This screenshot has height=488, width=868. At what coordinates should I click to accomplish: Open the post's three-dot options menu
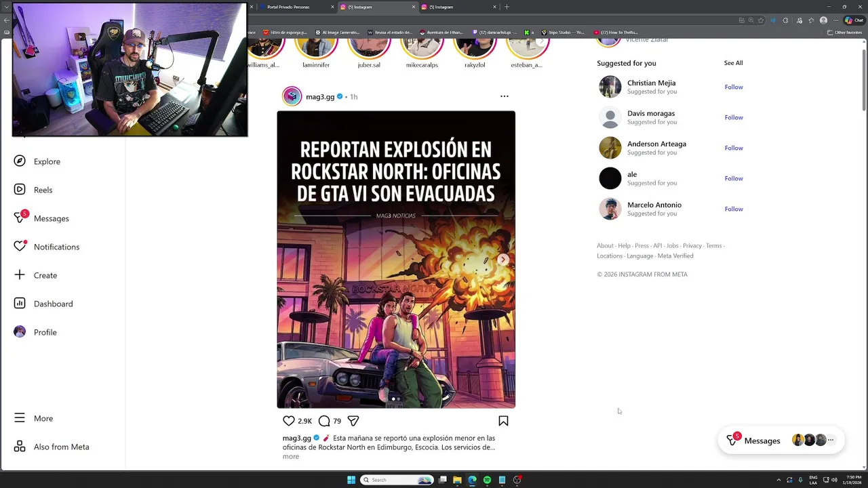[x=505, y=96]
